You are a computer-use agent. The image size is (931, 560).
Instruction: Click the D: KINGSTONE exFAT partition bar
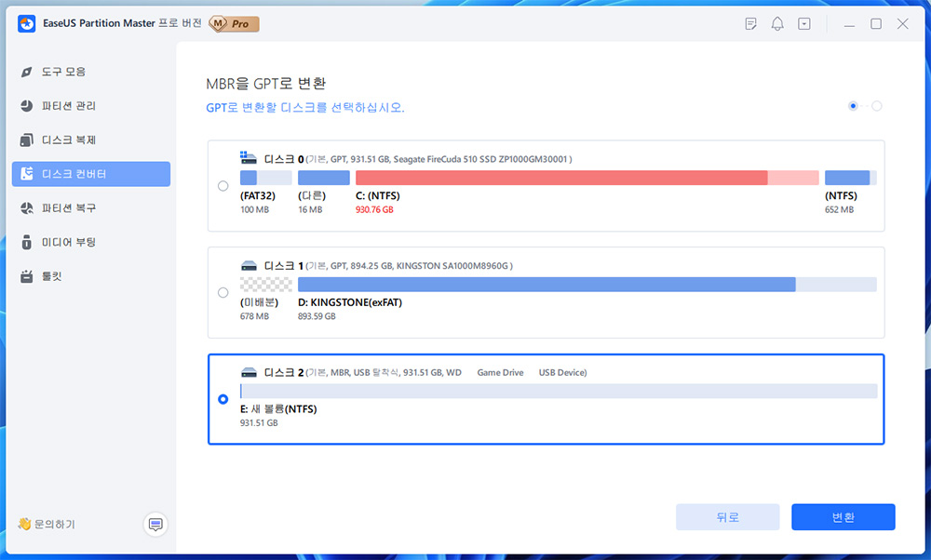(x=587, y=284)
